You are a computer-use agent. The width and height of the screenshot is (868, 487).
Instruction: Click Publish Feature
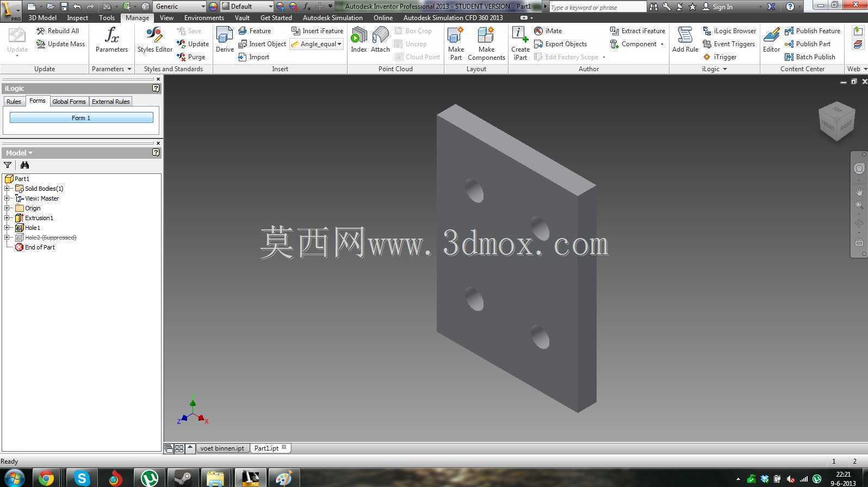click(x=813, y=31)
